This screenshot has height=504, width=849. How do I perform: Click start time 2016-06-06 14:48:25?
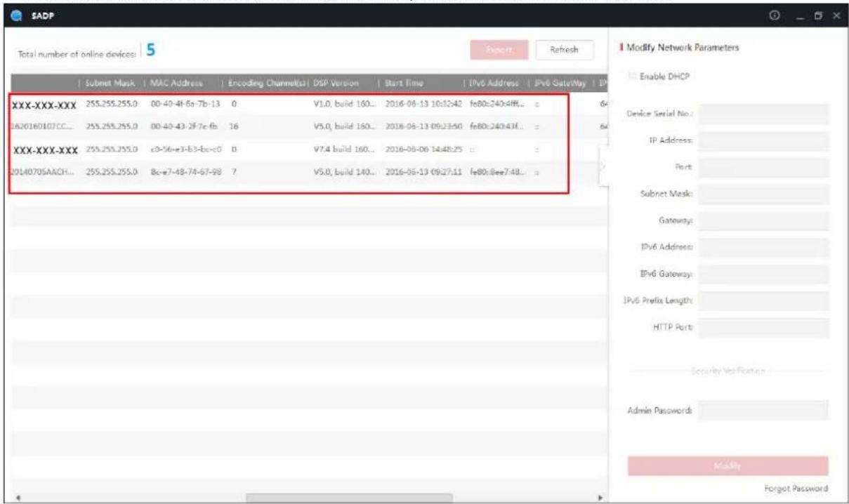click(x=423, y=150)
